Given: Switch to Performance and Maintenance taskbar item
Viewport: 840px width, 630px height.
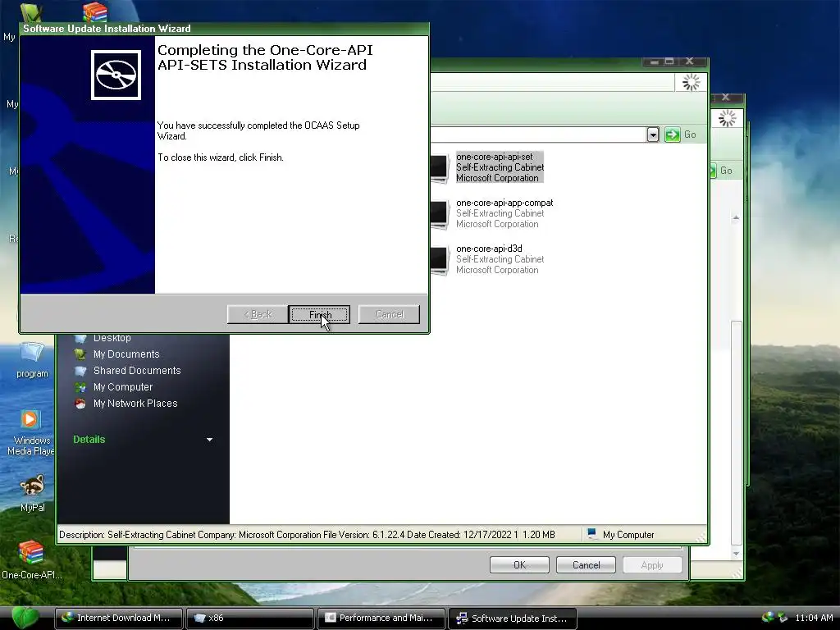Looking at the screenshot, I should pyautogui.click(x=381, y=618).
